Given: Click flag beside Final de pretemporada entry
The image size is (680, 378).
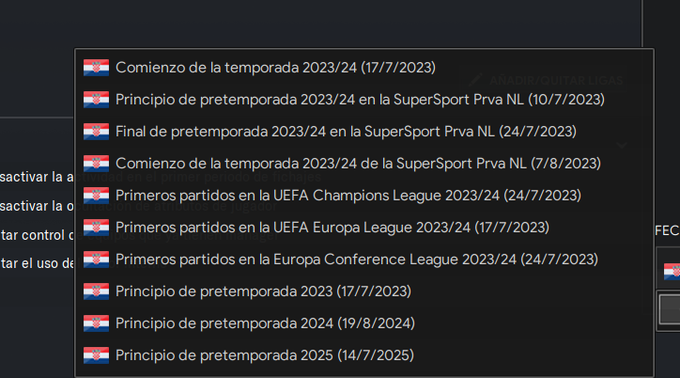Looking at the screenshot, I should 96,132.
